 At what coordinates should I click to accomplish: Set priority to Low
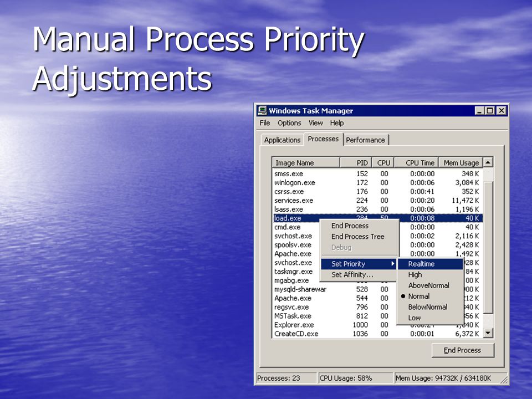pyautogui.click(x=430, y=318)
